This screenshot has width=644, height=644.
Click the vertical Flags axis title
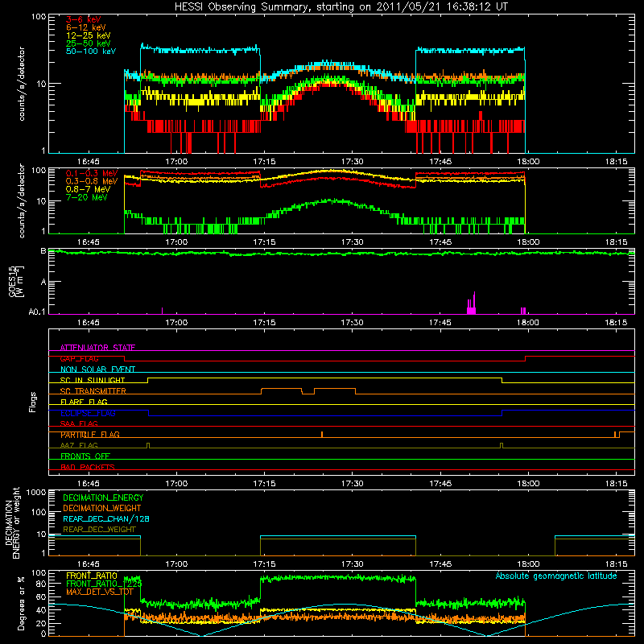coord(33,402)
